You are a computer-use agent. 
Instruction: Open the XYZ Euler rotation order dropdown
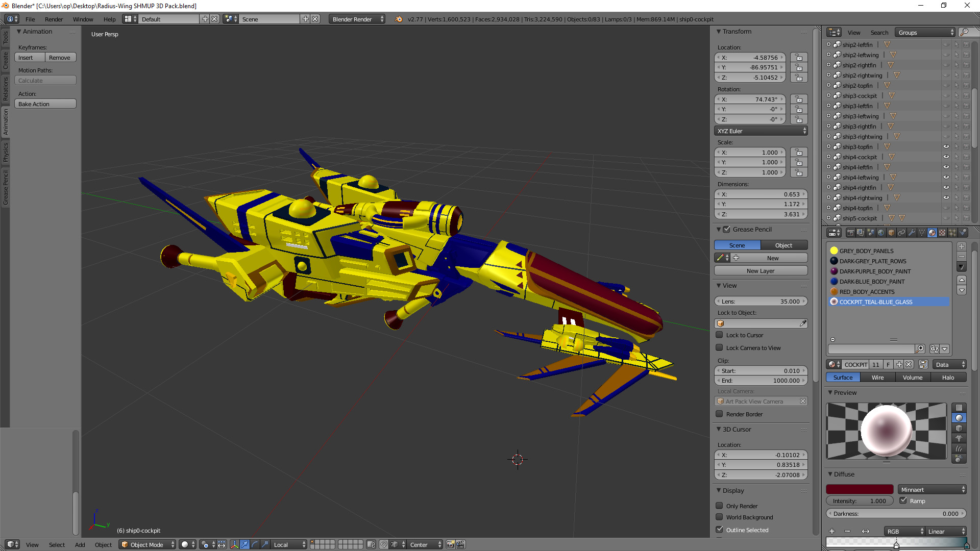[761, 131]
